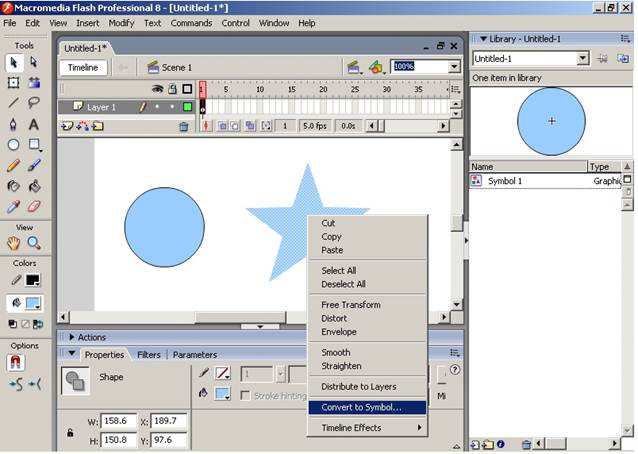This screenshot has width=638, height=454.
Task: Select the Zoom magnifier tool
Action: (x=34, y=243)
